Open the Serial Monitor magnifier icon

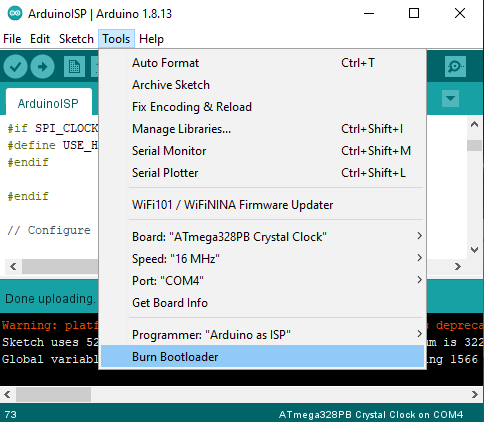455,67
